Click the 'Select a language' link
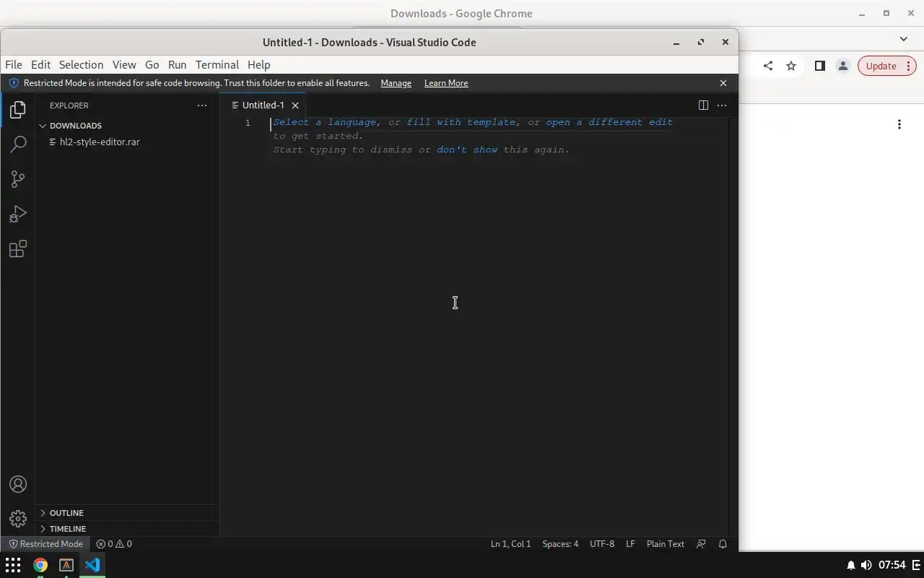Screen dimensions: 924x578 coord(325,122)
